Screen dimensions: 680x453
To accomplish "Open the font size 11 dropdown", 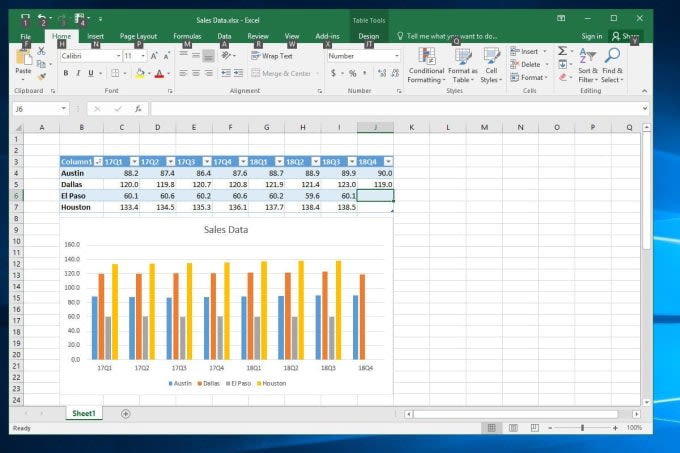I will click(143, 56).
